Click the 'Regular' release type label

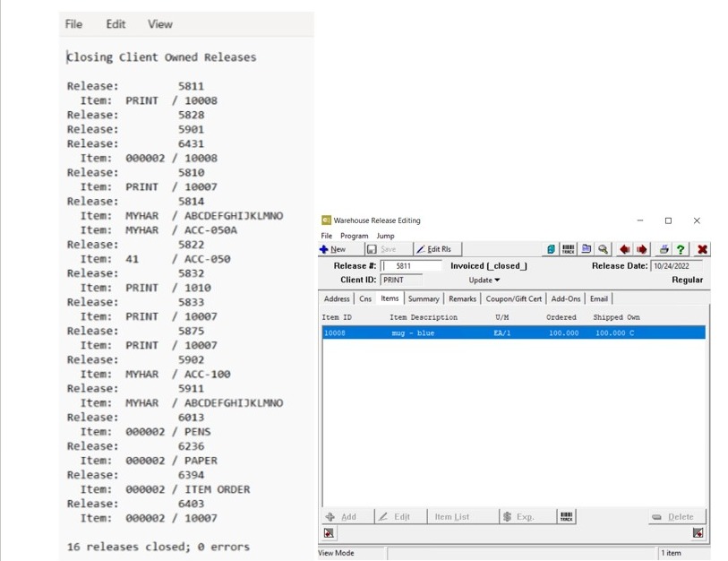click(x=687, y=280)
